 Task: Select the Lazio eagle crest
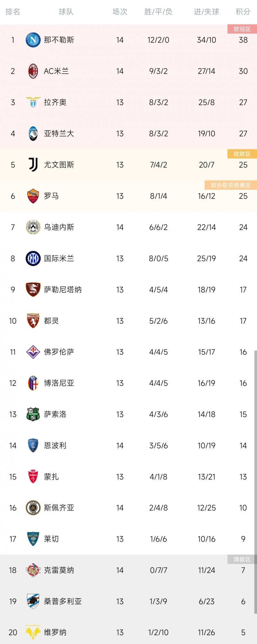(33, 102)
